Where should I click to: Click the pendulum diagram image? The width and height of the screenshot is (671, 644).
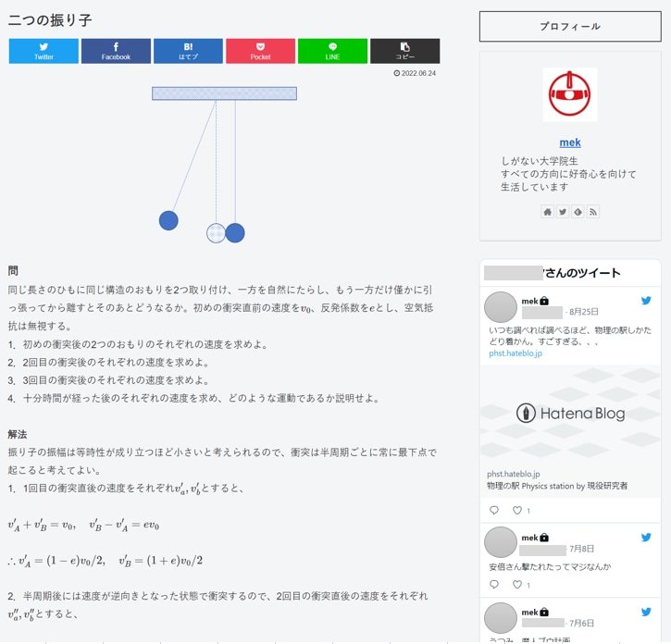click(x=224, y=166)
